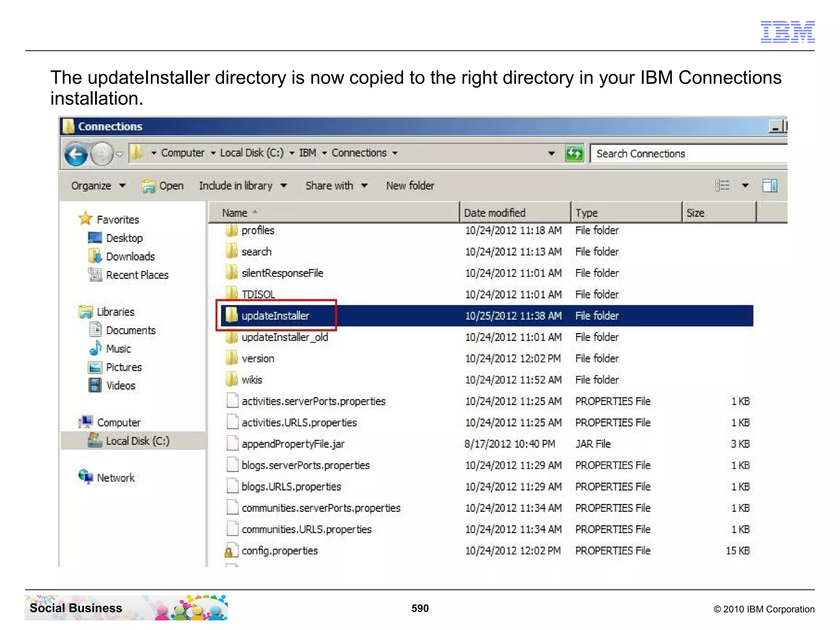Click the Open toolbar button
This screenshot has height=630, width=840.
click(163, 186)
